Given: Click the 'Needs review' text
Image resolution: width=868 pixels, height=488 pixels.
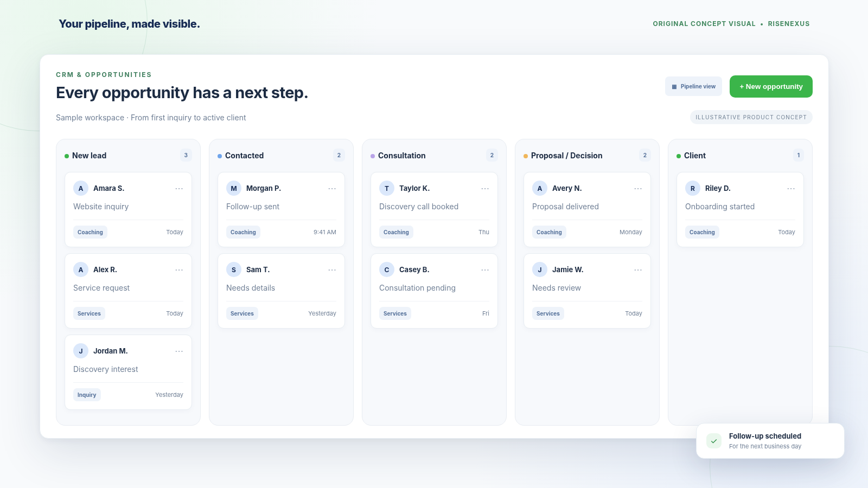Looking at the screenshot, I should 557,288.
